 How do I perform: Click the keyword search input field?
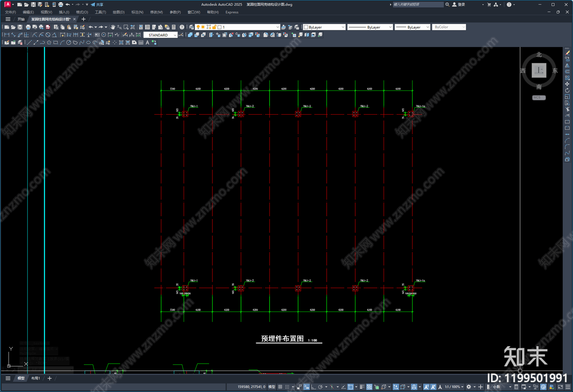pyautogui.click(x=418, y=5)
